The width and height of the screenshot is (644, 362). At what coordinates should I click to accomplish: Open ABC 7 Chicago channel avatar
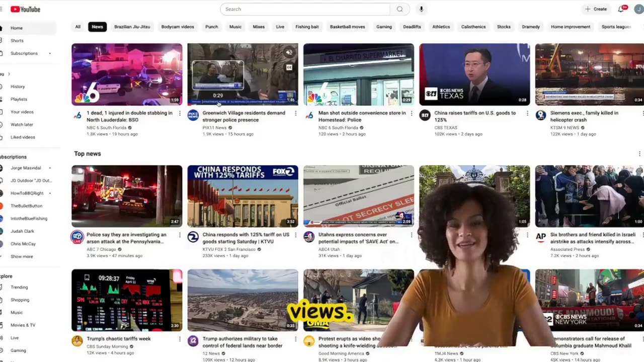coord(77,237)
